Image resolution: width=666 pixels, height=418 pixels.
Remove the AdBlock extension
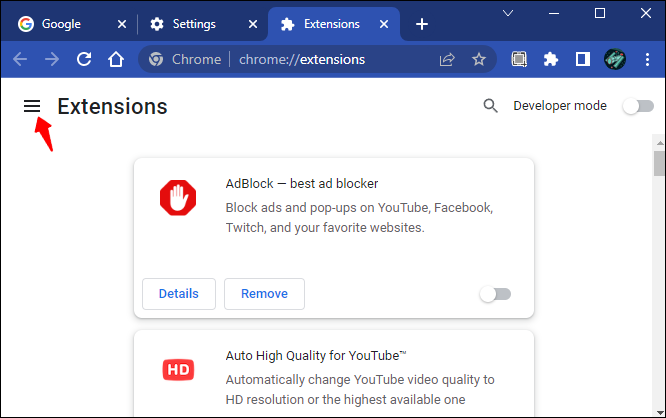tap(264, 294)
